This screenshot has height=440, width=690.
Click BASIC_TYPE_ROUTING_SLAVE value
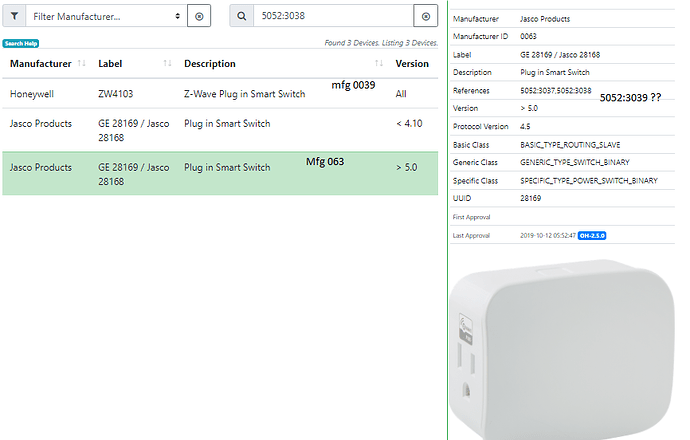(x=570, y=145)
